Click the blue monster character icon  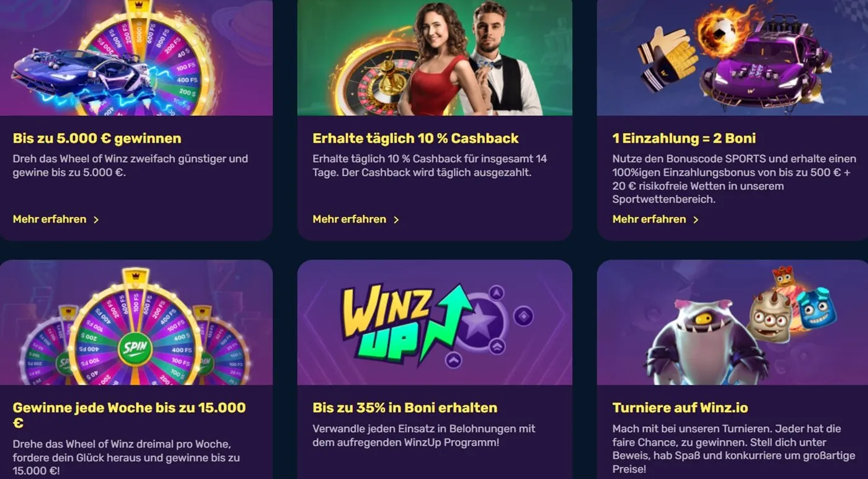[x=816, y=307]
